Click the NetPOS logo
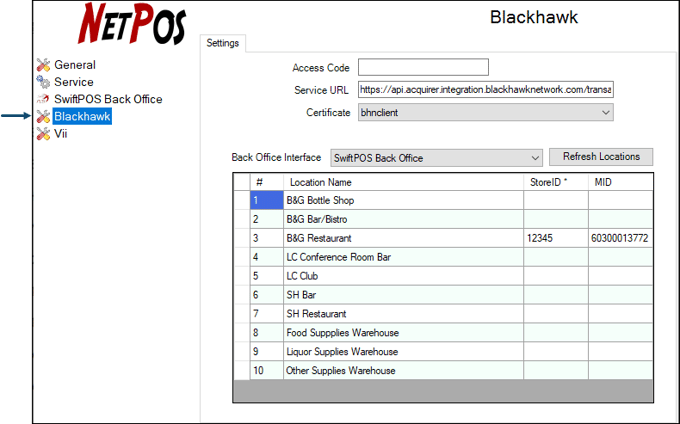This screenshot has width=680, height=424. (x=132, y=23)
